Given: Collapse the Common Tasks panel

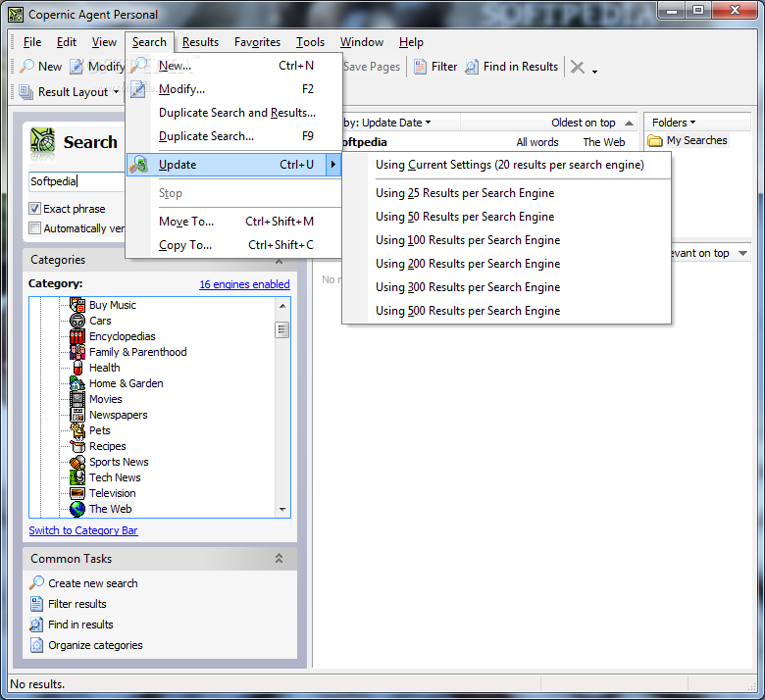Looking at the screenshot, I should click(x=280, y=558).
